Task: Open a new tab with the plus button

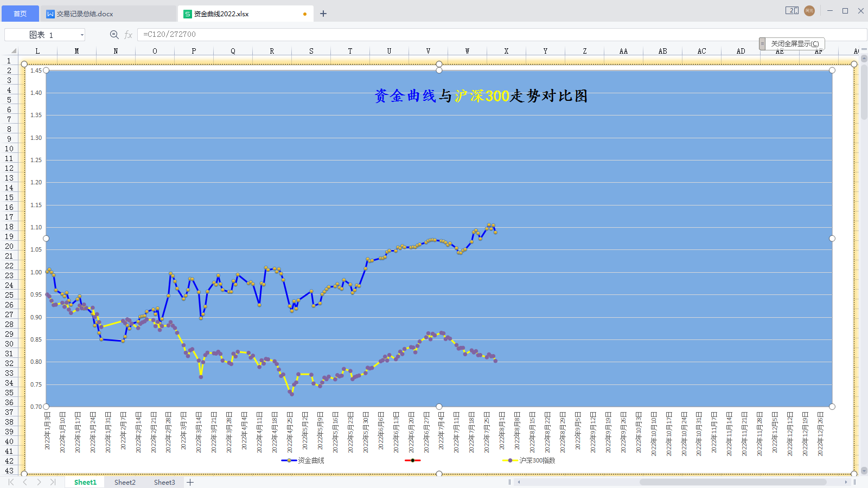Action: point(323,14)
